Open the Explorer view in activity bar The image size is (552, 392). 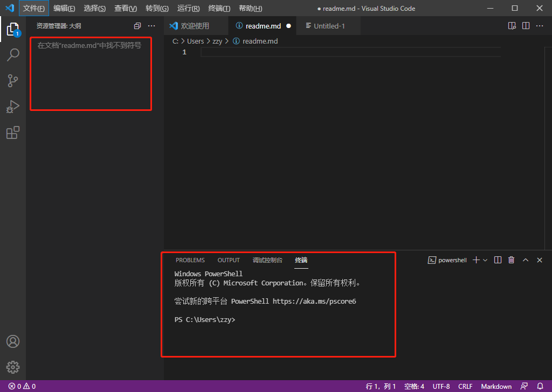click(x=13, y=30)
